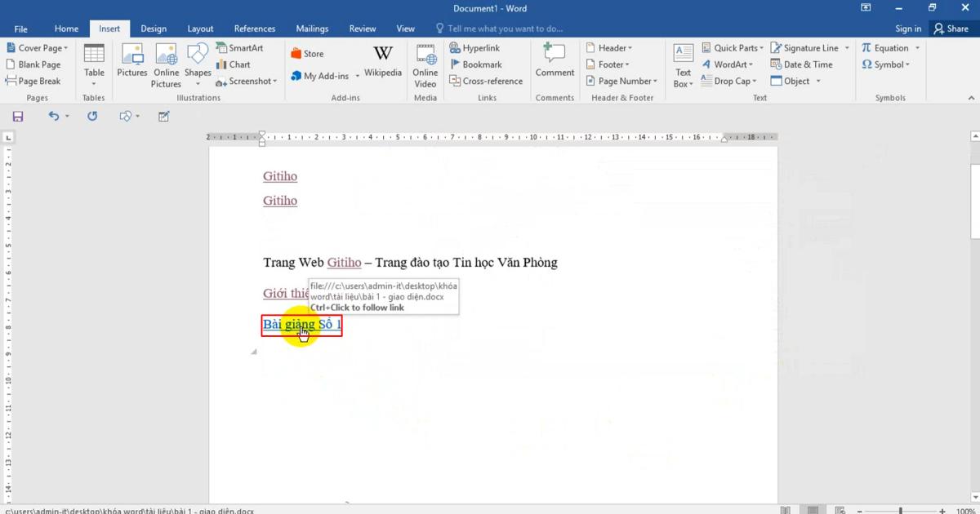Screen dimensions: 980x514
Task: Insert an Equation
Action: (x=889, y=47)
